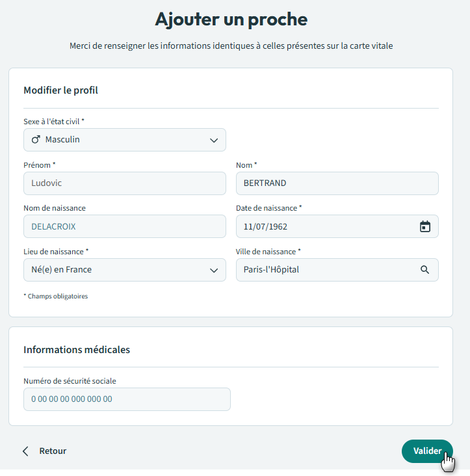Click the back arrow next to Retour
This screenshot has height=476, width=470.
(x=26, y=451)
